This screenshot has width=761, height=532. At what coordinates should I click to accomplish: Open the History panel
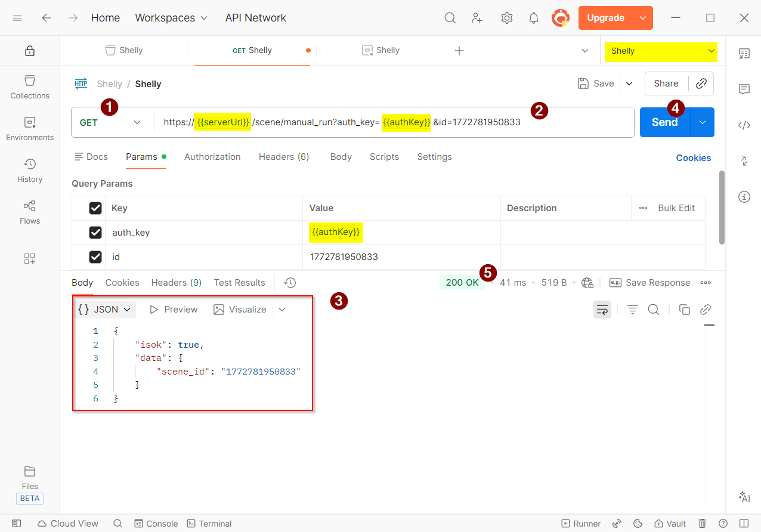(x=29, y=171)
